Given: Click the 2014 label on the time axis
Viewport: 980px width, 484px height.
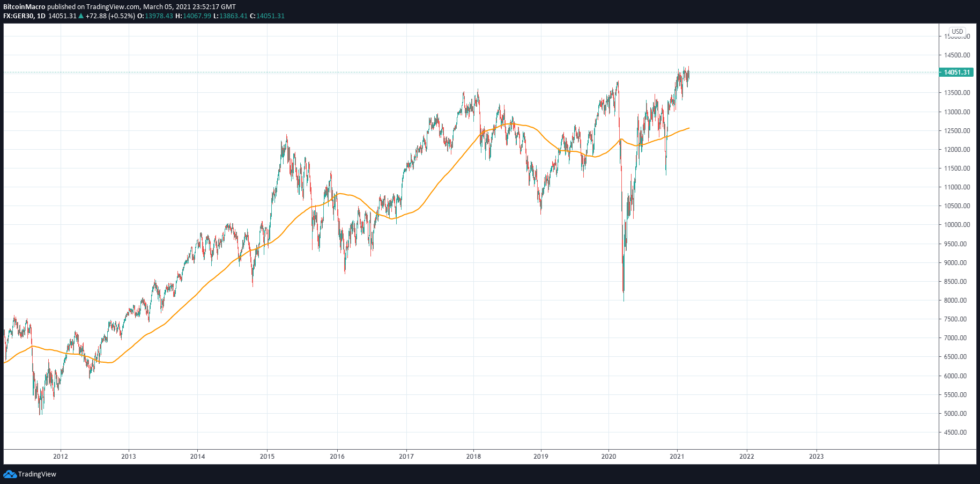Looking at the screenshot, I should [x=198, y=457].
